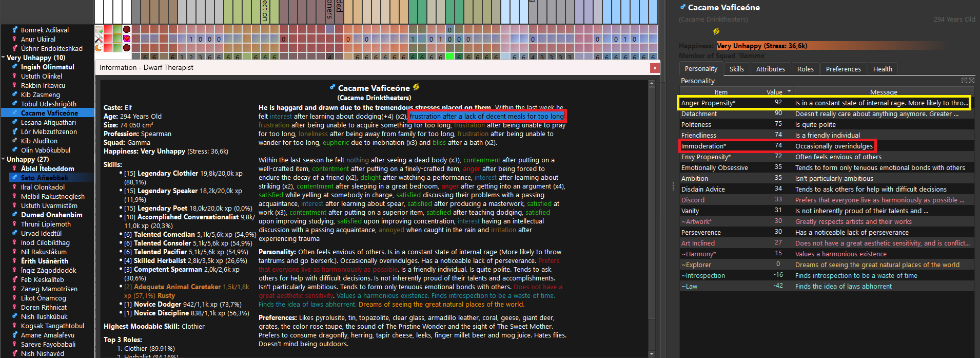980x358 pixels.
Task: Select Åblel Ïteboddom in the dwarf list
Action: pyautogui.click(x=47, y=168)
